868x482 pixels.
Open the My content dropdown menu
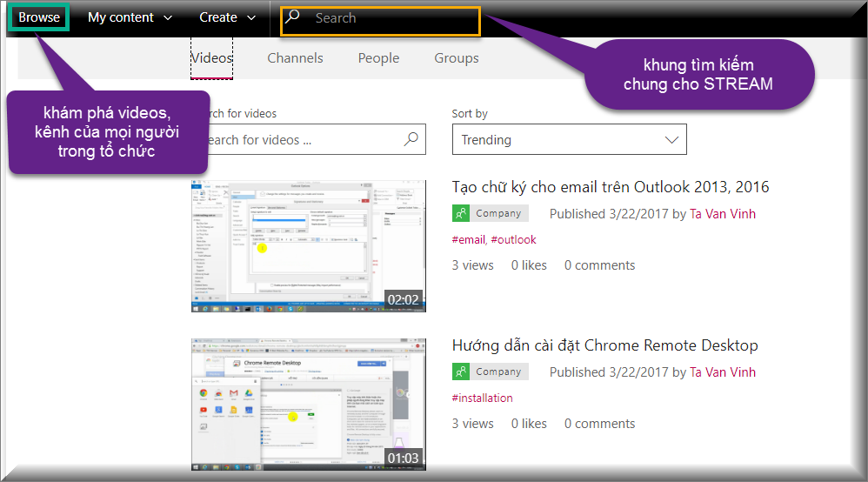130,17
